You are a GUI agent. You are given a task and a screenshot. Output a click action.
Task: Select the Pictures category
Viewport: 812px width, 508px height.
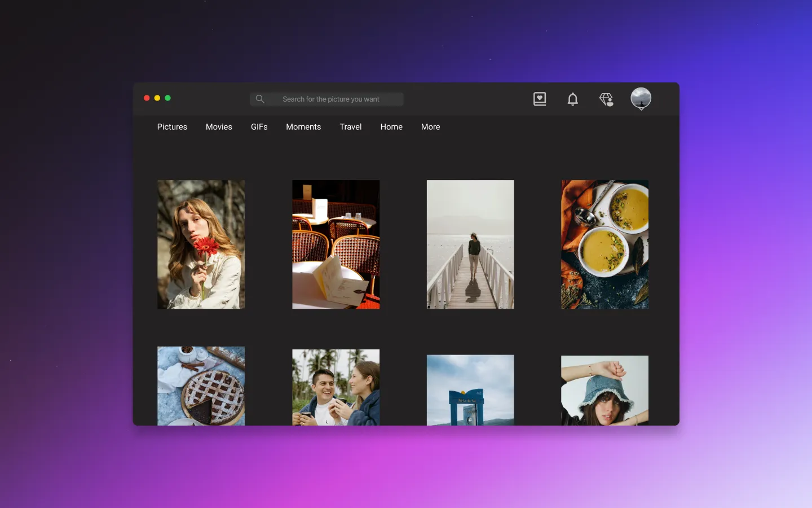click(172, 126)
